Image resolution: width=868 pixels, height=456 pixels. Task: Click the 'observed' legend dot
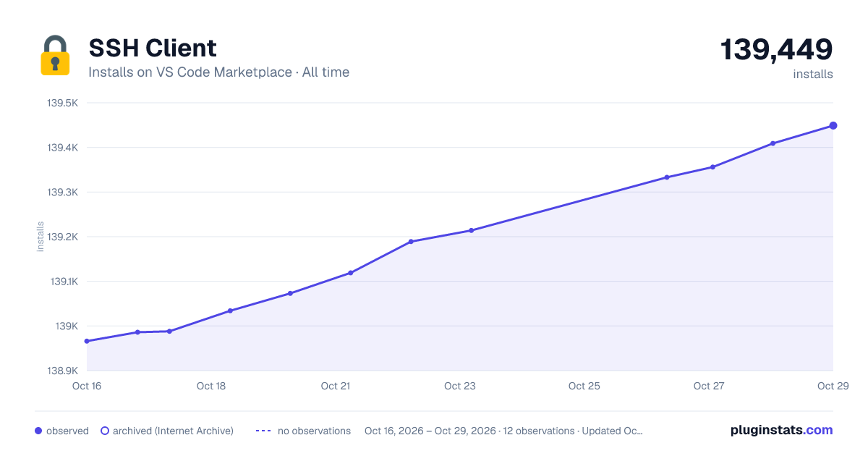click(38, 431)
